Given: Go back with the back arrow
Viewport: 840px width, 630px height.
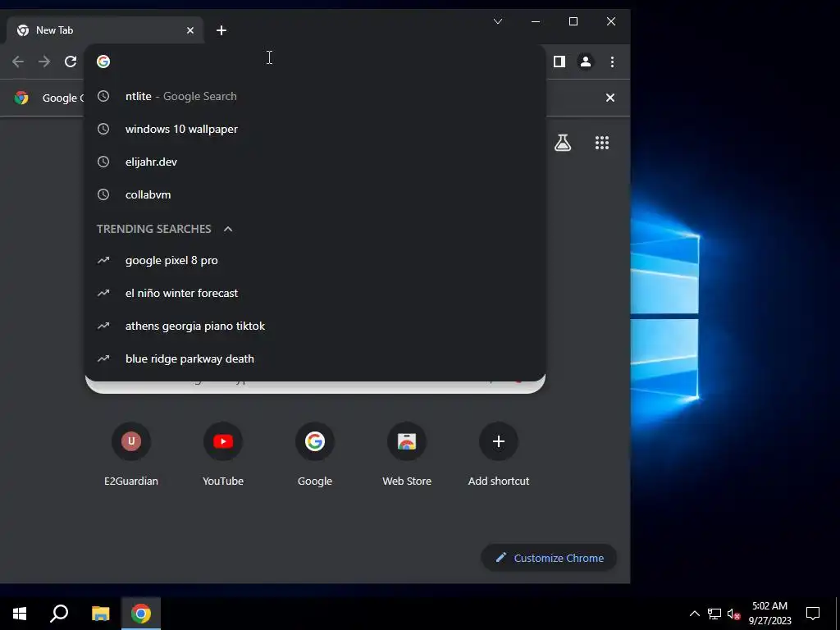Looking at the screenshot, I should 18,62.
